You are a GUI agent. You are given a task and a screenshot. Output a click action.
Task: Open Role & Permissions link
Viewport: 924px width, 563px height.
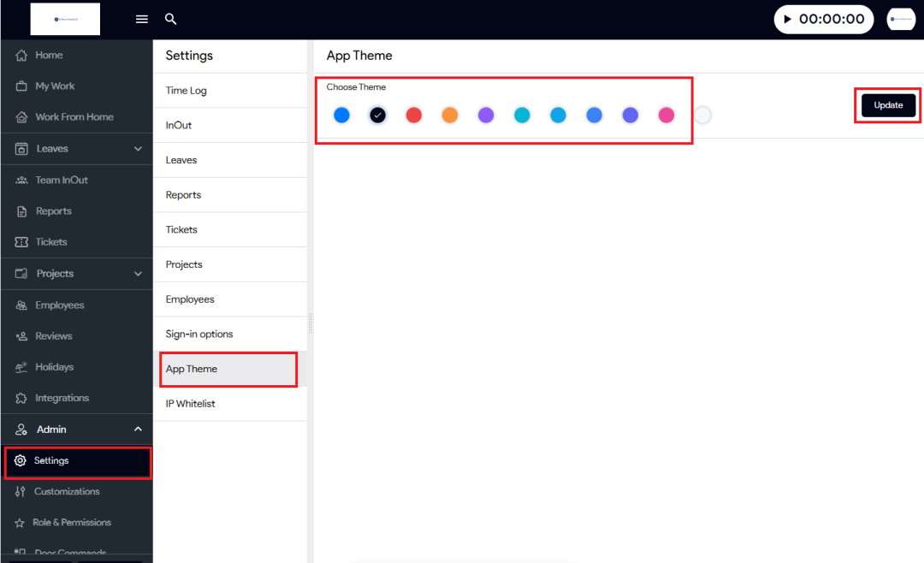click(x=72, y=522)
